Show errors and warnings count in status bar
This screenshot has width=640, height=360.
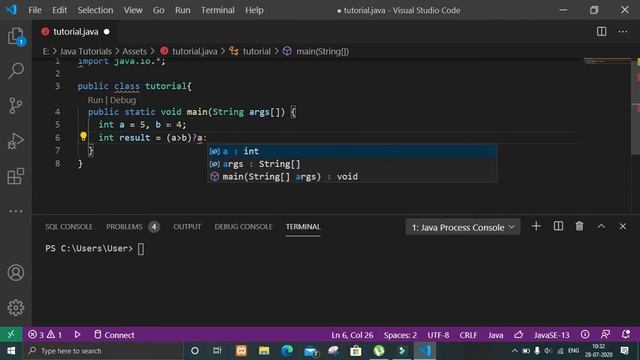point(45,335)
